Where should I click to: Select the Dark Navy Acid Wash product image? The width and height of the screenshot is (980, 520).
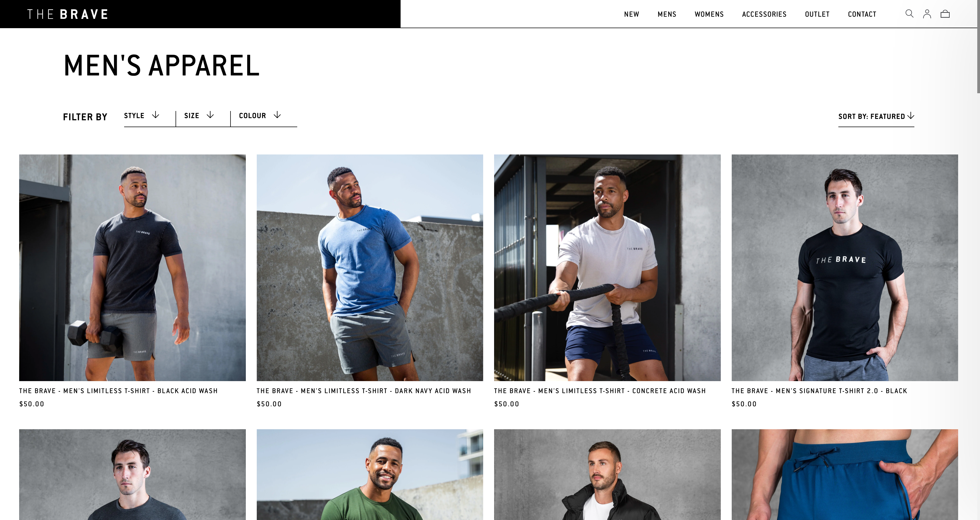point(370,267)
